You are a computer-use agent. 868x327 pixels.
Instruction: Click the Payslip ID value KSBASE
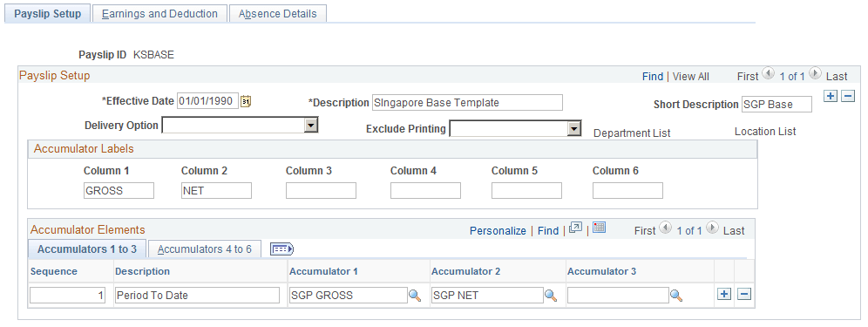[x=153, y=55]
